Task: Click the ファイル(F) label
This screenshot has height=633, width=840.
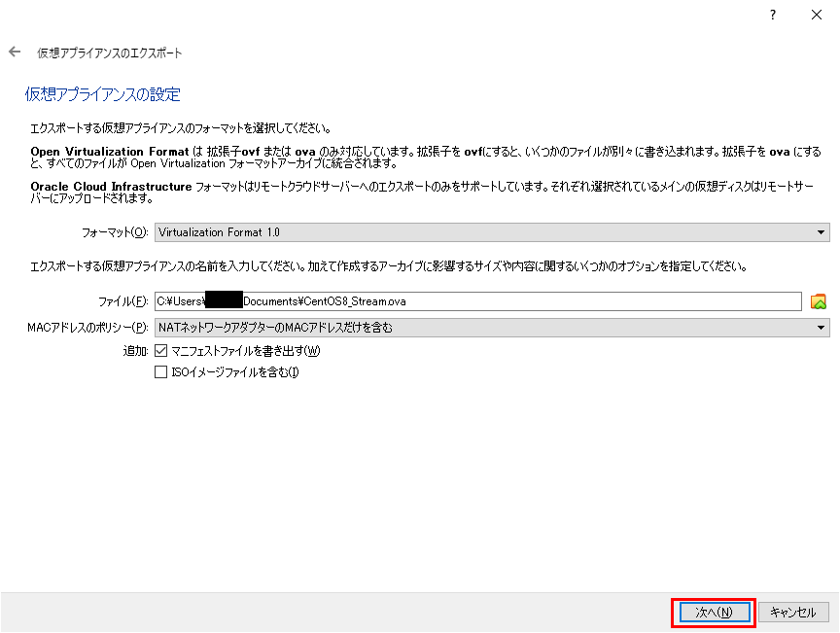Action: (122, 301)
